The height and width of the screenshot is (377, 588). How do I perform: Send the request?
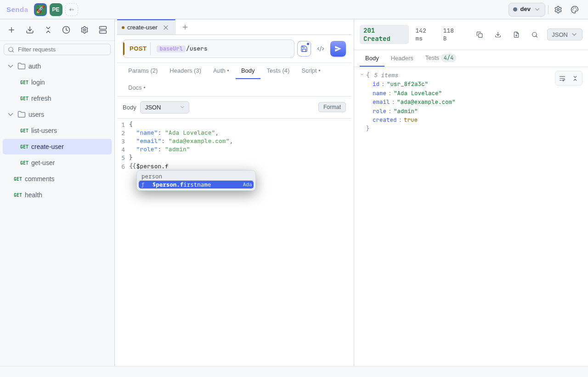click(x=338, y=49)
